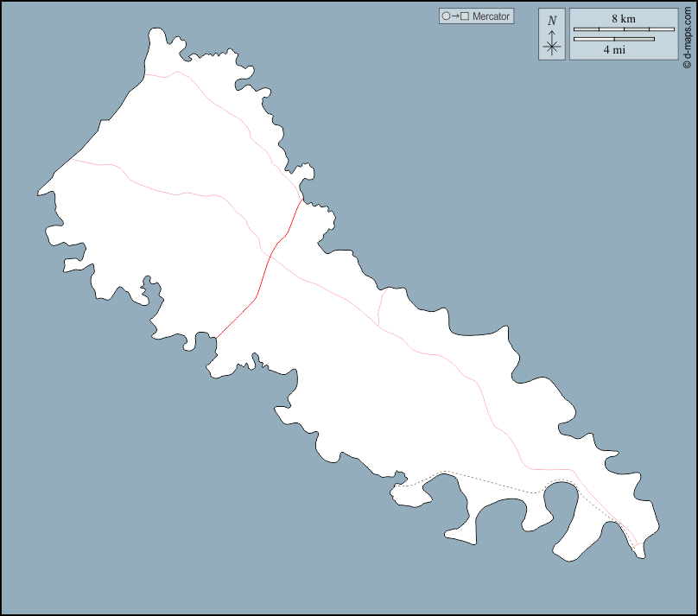
Task: Click the kilometre scale bar
Action: [624, 29]
